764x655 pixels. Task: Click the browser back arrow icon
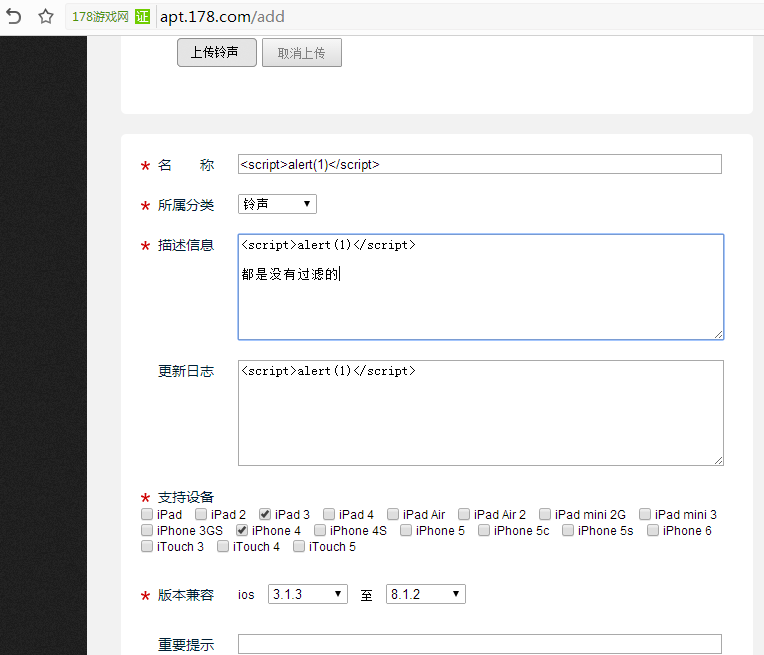14,17
